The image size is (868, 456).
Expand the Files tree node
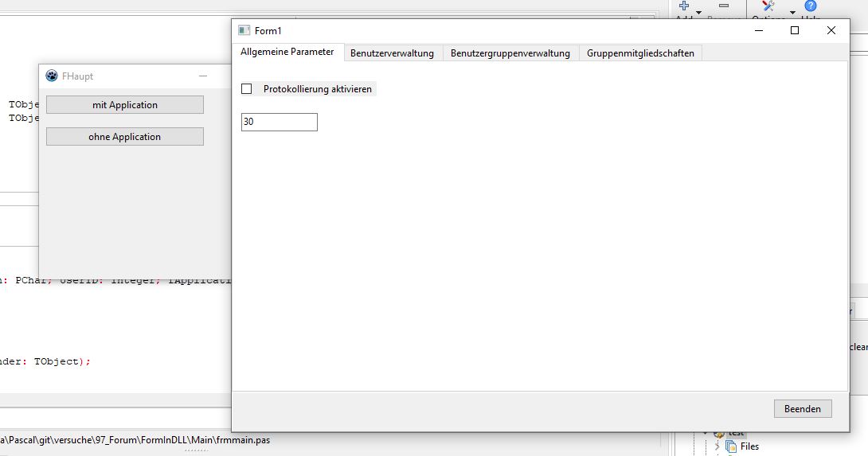[x=717, y=446]
